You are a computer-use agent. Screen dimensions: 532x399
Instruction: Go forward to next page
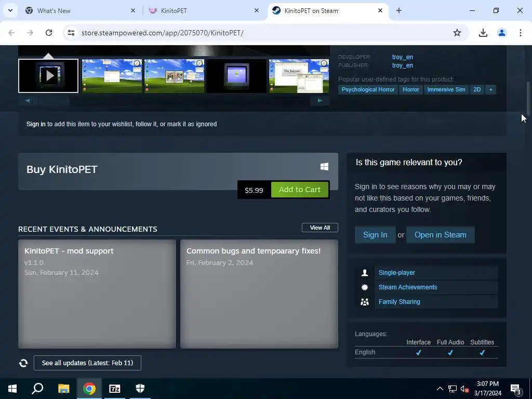30,33
